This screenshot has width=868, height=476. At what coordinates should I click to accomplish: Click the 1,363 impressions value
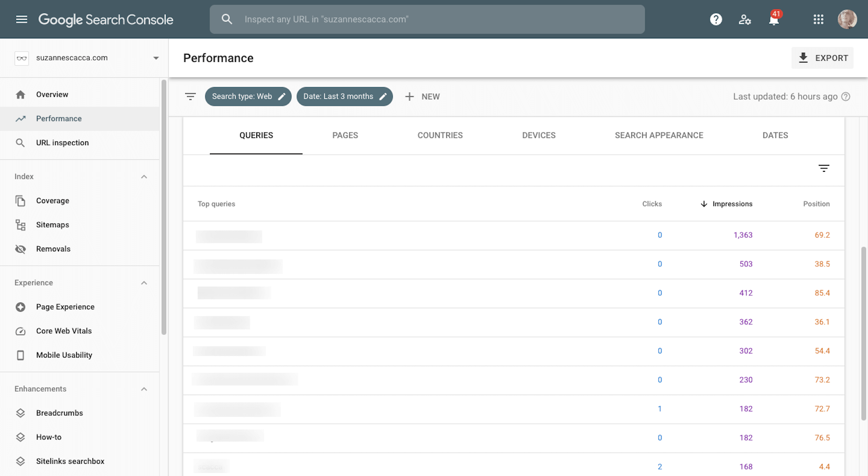coord(743,235)
